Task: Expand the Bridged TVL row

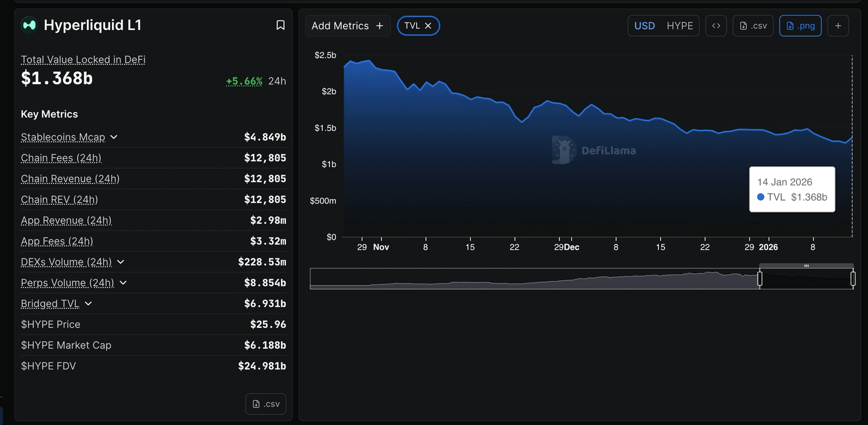Action: click(x=88, y=304)
